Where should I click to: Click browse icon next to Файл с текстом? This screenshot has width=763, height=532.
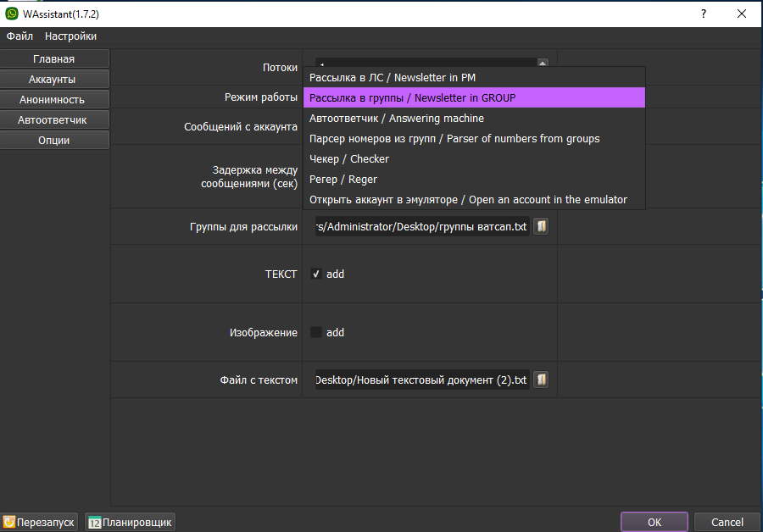[542, 380]
